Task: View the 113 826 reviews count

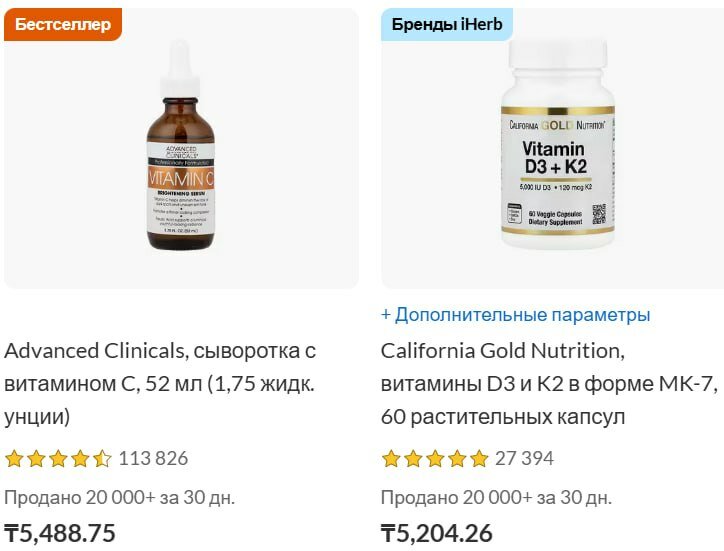Action: [153, 459]
